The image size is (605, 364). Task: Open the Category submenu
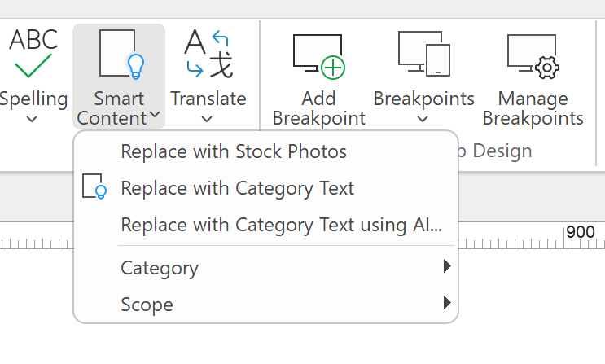tap(160, 268)
